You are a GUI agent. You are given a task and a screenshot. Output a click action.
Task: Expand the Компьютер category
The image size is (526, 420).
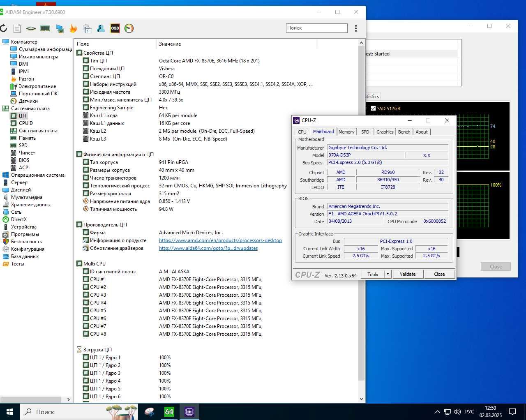point(24,42)
